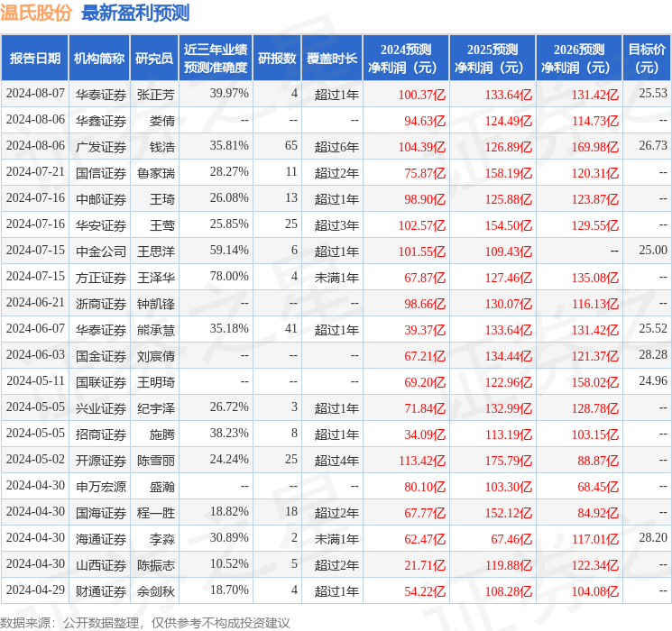Click target price 25.53
Screen dimensions: 672x631
[x=653, y=93]
